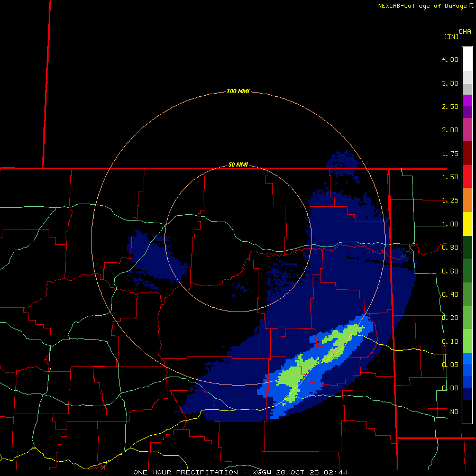The width and height of the screenshot is (476, 476).
Task: Select the lime green swatch at 0.10
Action: click(467, 341)
